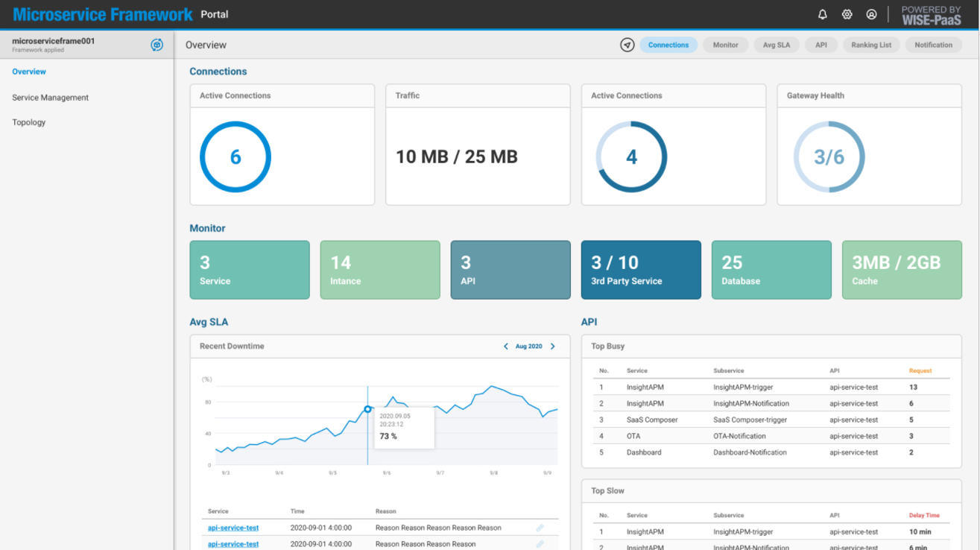The width and height of the screenshot is (980, 550).
Task: Click the Gateway Health 3/6 ring
Action: coord(829,157)
